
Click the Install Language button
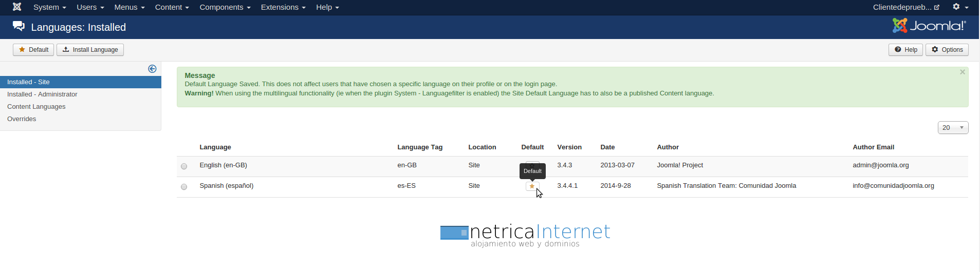pyautogui.click(x=90, y=50)
